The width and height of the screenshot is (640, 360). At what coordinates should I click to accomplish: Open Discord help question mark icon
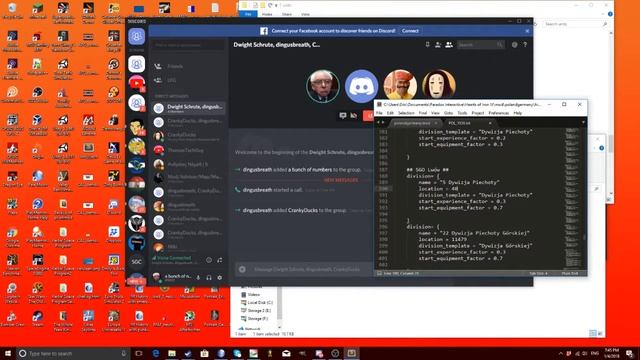[525, 44]
